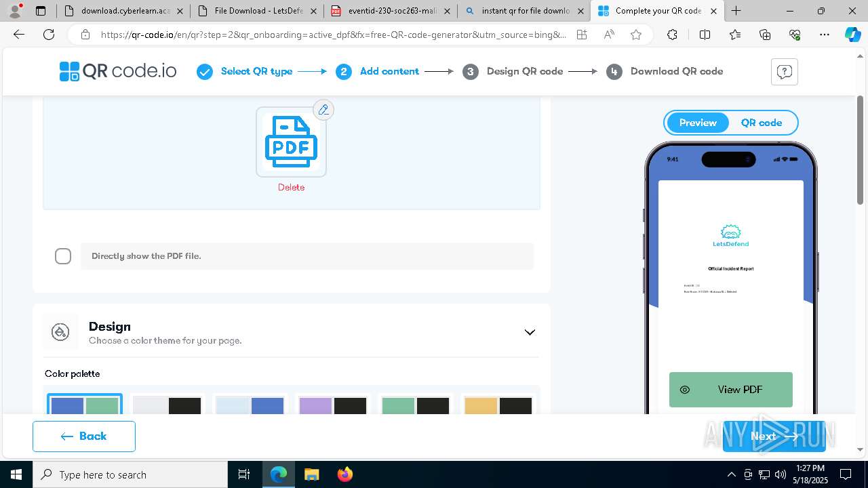Open the QR code.io logo link
Viewport: 868px width, 488px height.
tap(118, 71)
